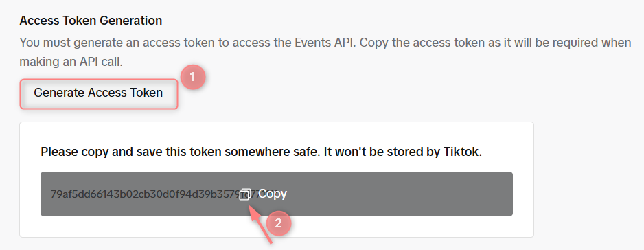
Task: Click the overlapping-squares copy icon
Action: tap(245, 194)
